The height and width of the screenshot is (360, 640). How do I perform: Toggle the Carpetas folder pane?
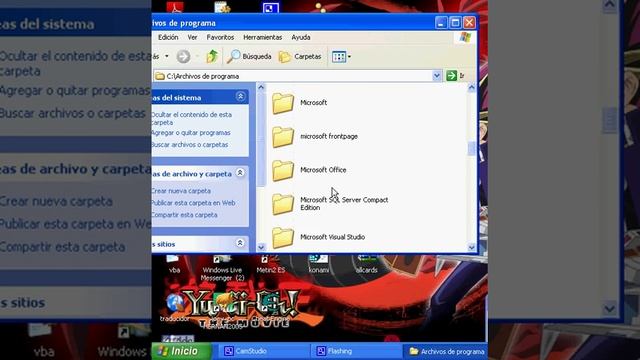tap(300, 56)
